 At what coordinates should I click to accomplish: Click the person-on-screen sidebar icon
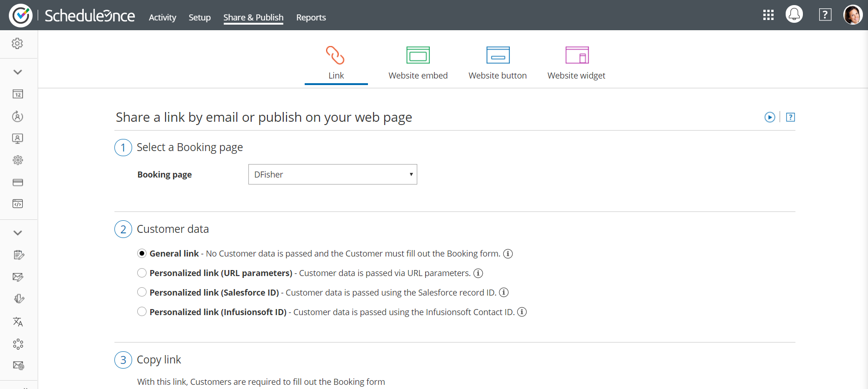coord(18,138)
